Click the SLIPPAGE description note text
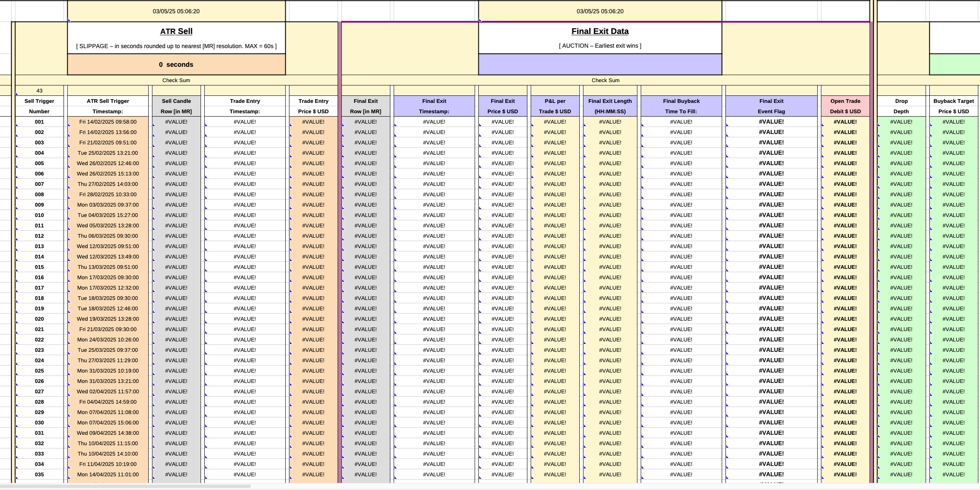 pyautogui.click(x=176, y=46)
